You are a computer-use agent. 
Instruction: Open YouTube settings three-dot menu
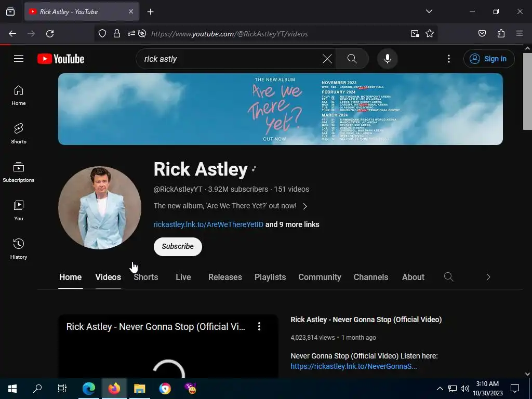point(448,59)
